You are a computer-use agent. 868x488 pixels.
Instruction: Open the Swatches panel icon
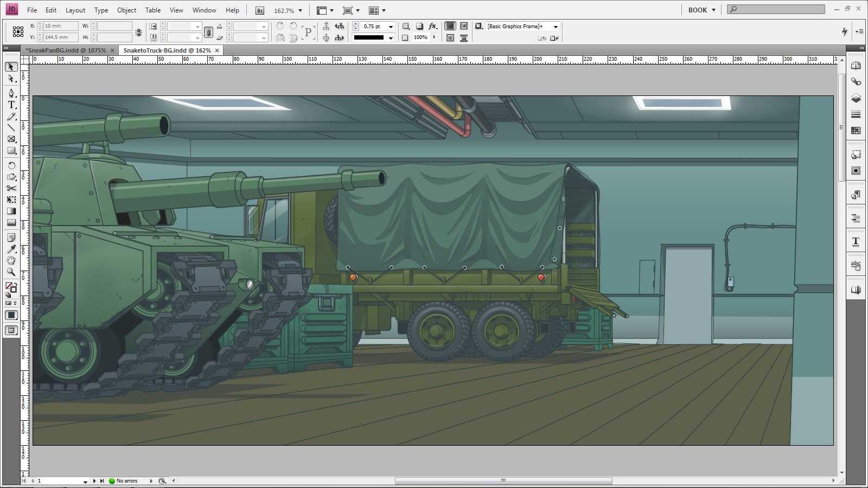856,131
